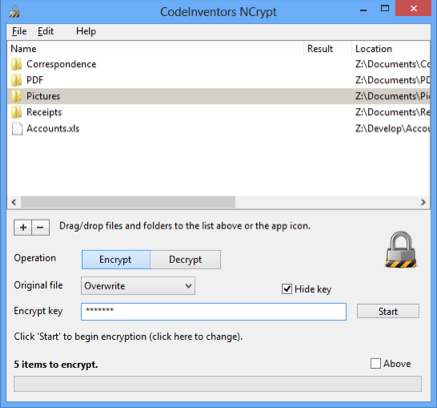Click the Z:\Documents\Re location cell
This screenshot has height=408, width=437.
click(392, 112)
